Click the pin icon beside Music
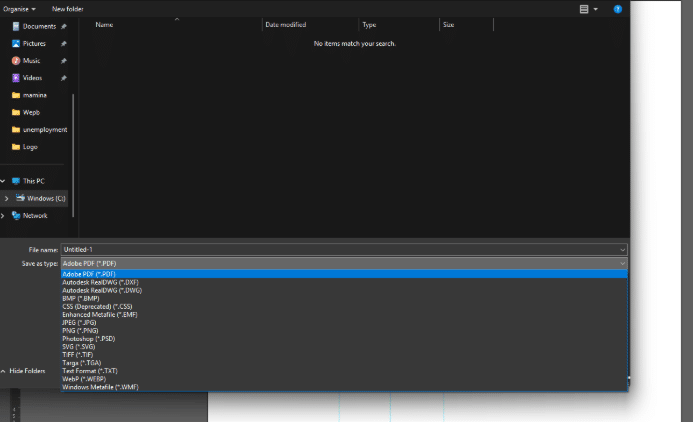Viewport: 693px width, 422px height. click(64, 61)
